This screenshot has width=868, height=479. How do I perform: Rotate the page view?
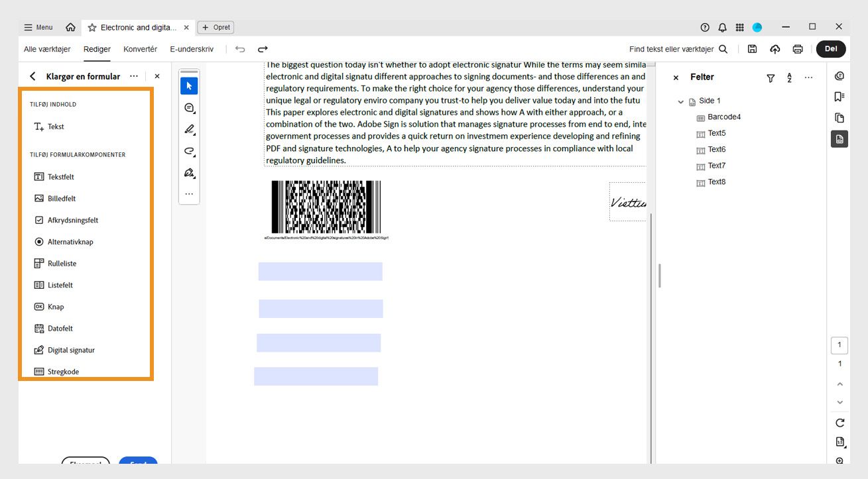coord(839,423)
